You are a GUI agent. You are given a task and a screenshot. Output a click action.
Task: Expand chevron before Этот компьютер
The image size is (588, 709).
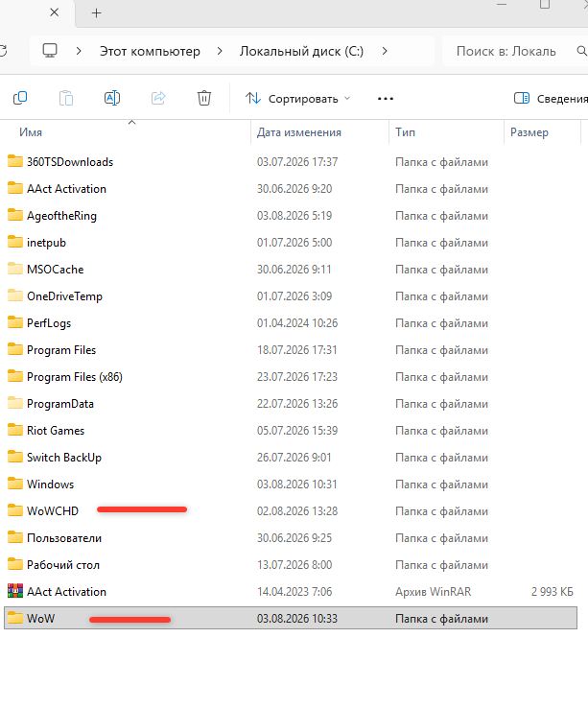(79, 51)
